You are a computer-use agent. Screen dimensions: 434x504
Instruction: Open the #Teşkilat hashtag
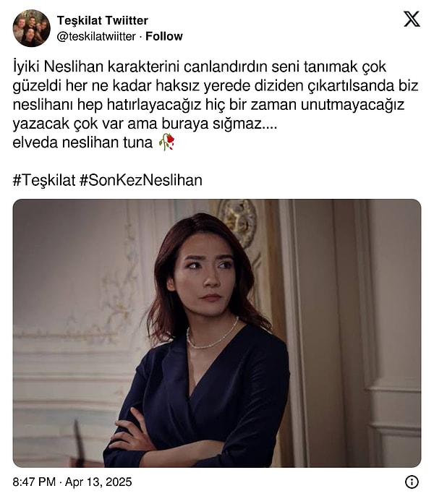(44, 180)
